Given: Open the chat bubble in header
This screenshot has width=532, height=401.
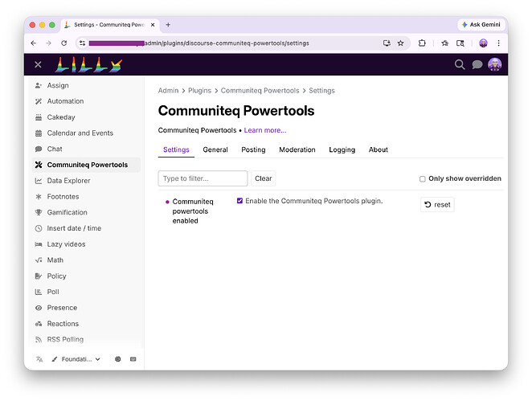Looking at the screenshot, I should (477, 64).
